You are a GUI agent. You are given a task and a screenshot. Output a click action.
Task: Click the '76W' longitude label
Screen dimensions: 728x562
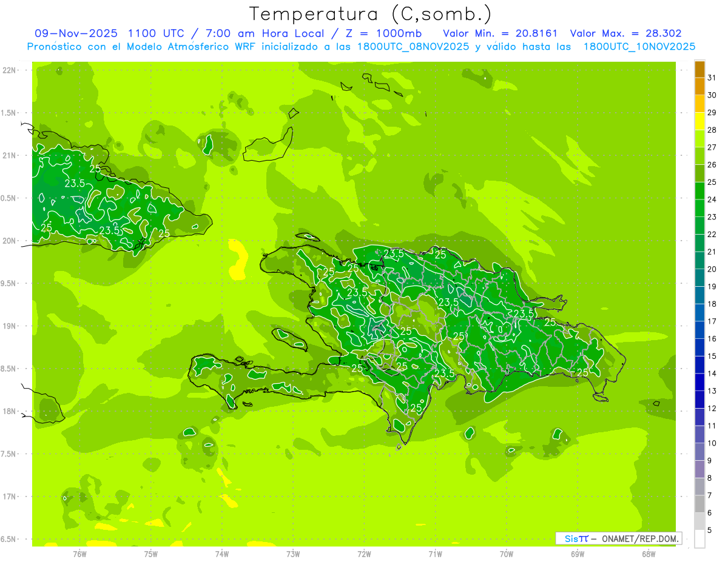[79, 554]
